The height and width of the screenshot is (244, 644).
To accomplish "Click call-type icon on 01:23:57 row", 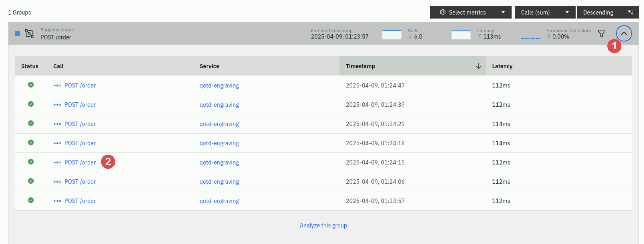I will click(x=57, y=201).
